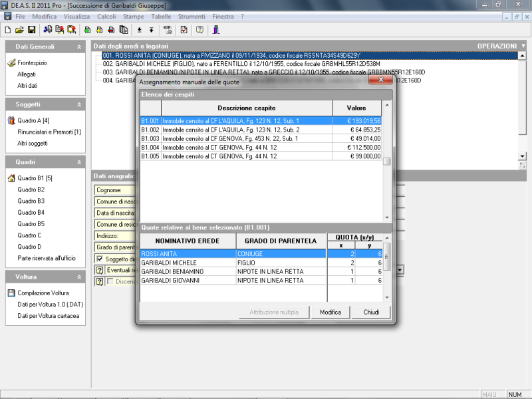The width and height of the screenshot is (532, 399).
Task: Collapse the Voltura panel
Action: (x=79, y=277)
